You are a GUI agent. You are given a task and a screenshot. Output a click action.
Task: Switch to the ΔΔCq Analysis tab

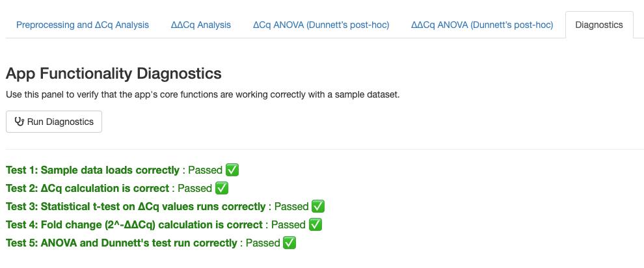coord(200,25)
